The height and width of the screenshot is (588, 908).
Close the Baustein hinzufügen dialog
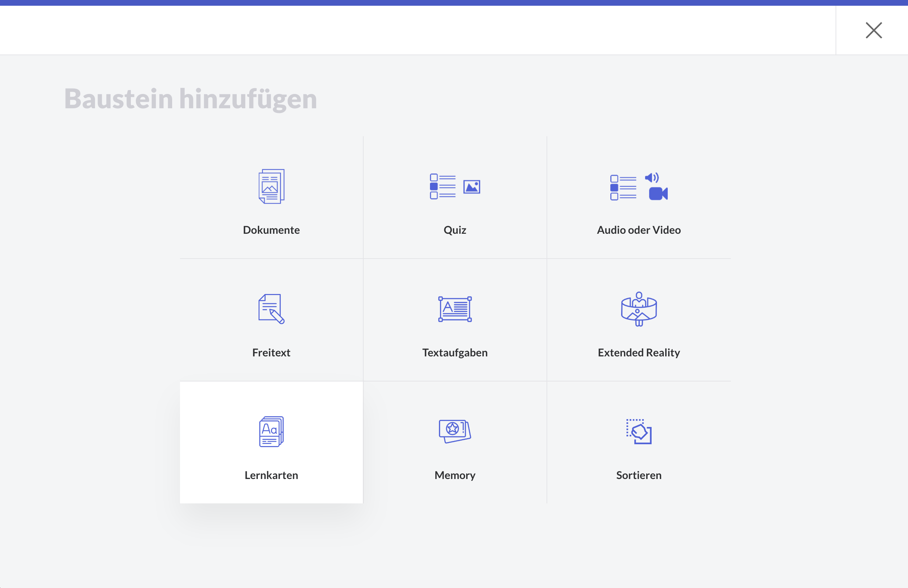(873, 30)
